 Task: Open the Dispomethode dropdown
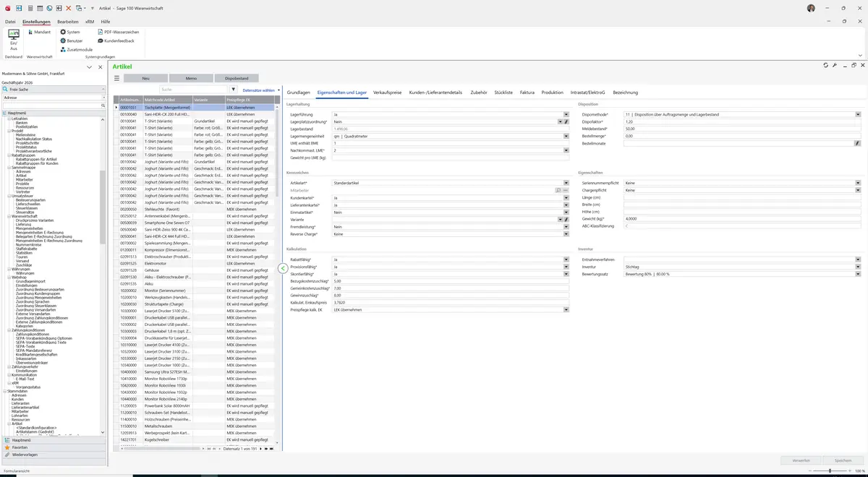point(858,115)
